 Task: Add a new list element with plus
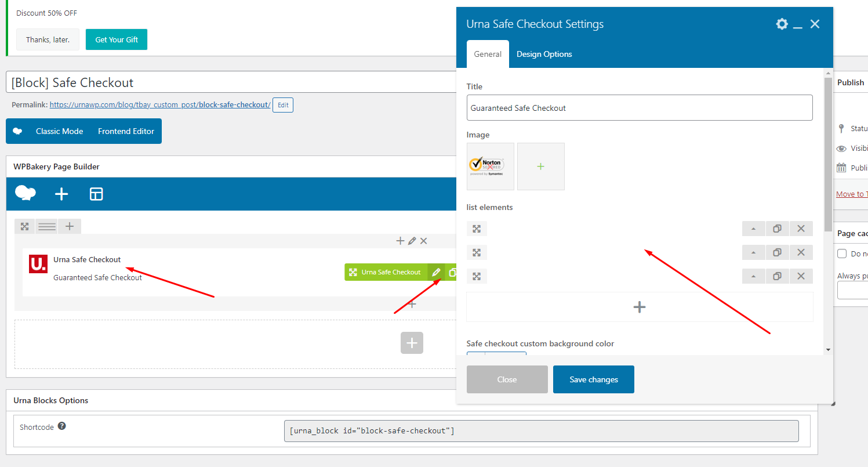640,307
